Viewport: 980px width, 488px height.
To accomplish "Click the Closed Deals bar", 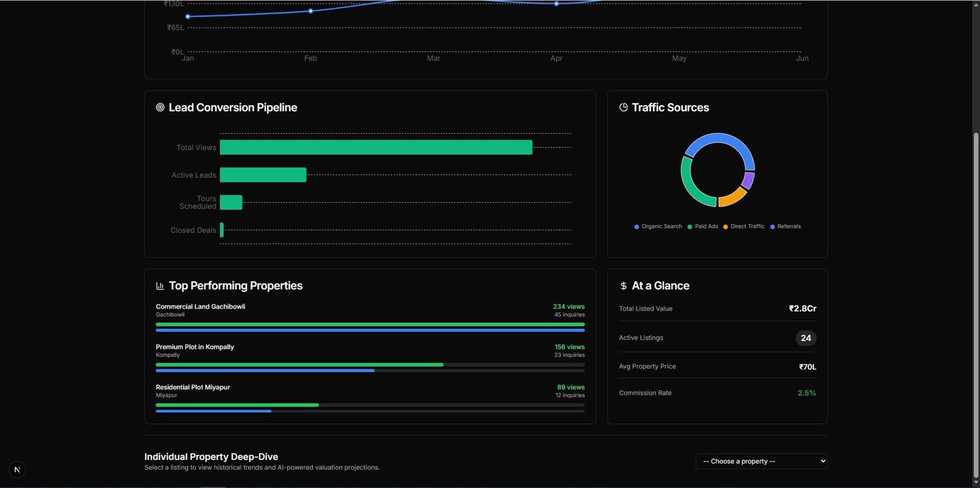I will click(x=222, y=230).
